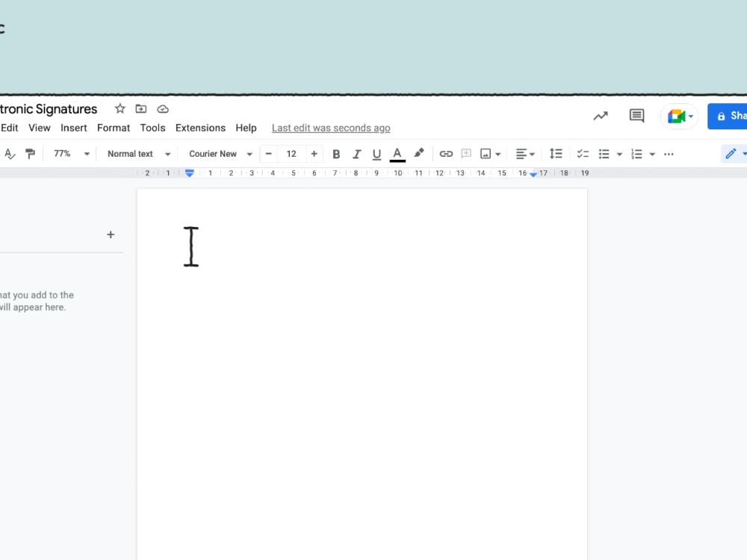Image resolution: width=747 pixels, height=560 pixels.
Task: Click the plus button in outline panel
Action: tap(111, 234)
